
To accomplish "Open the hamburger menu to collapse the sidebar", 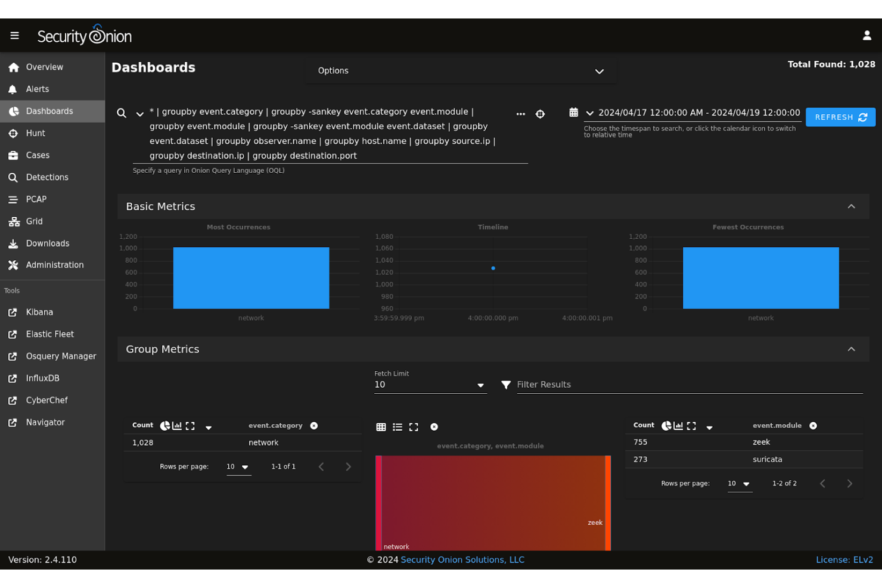I will tap(15, 35).
